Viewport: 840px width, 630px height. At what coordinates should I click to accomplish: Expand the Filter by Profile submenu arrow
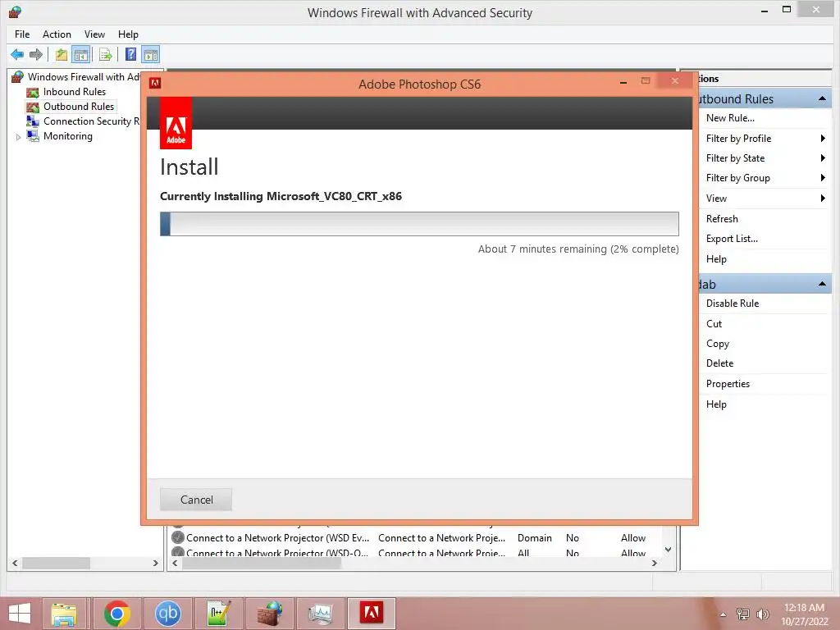pos(823,138)
